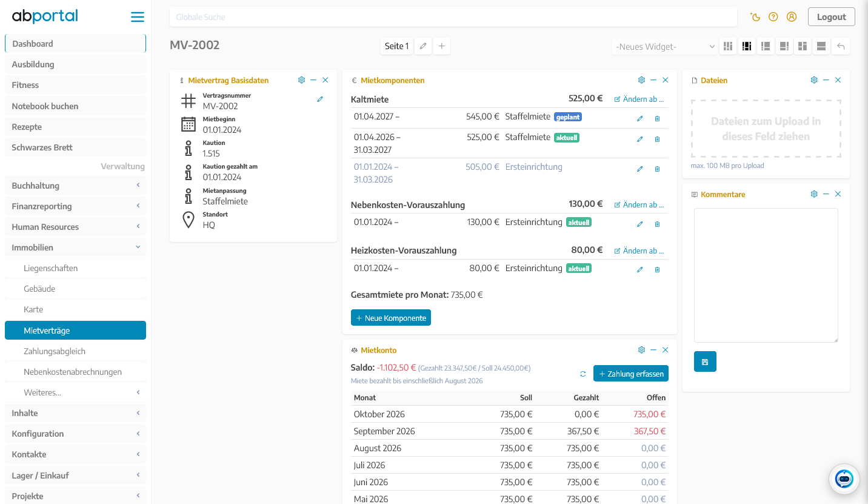This screenshot has width=868, height=504.
Task: Select the Seite 1 tab
Action: (397, 46)
